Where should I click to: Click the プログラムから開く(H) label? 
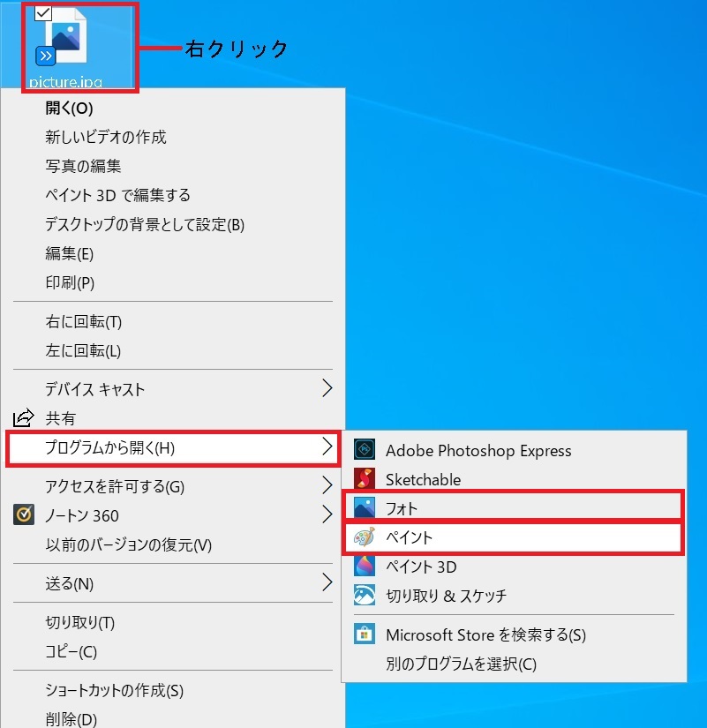point(109,447)
